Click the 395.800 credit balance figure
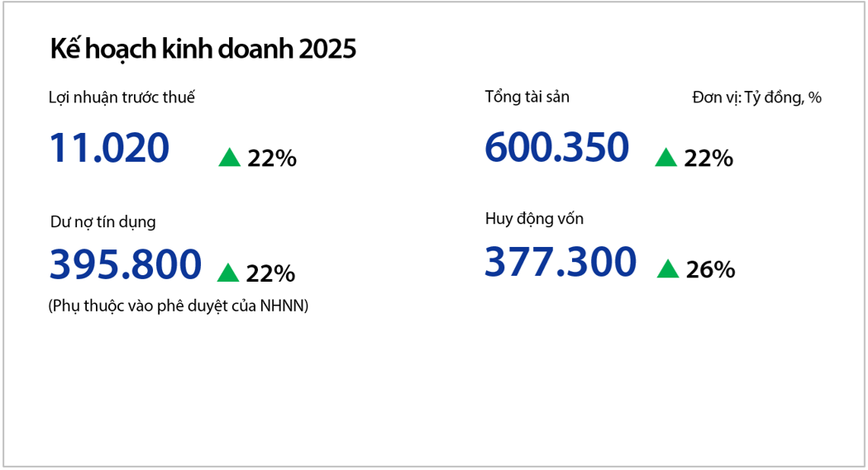This screenshot has width=868, height=470. [x=126, y=264]
